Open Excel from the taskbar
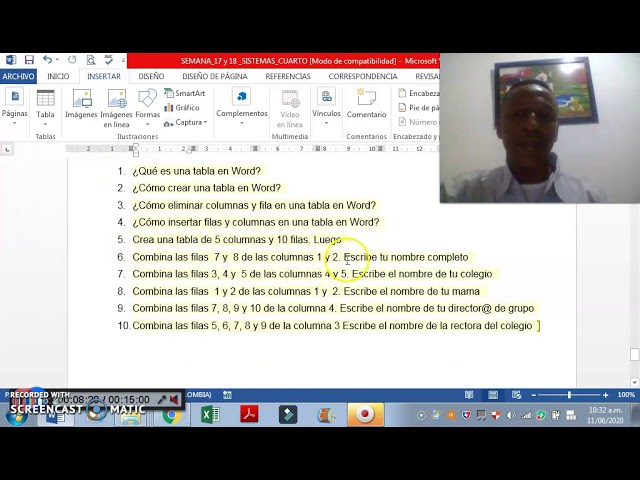The width and height of the screenshot is (640, 480). pos(210,415)
